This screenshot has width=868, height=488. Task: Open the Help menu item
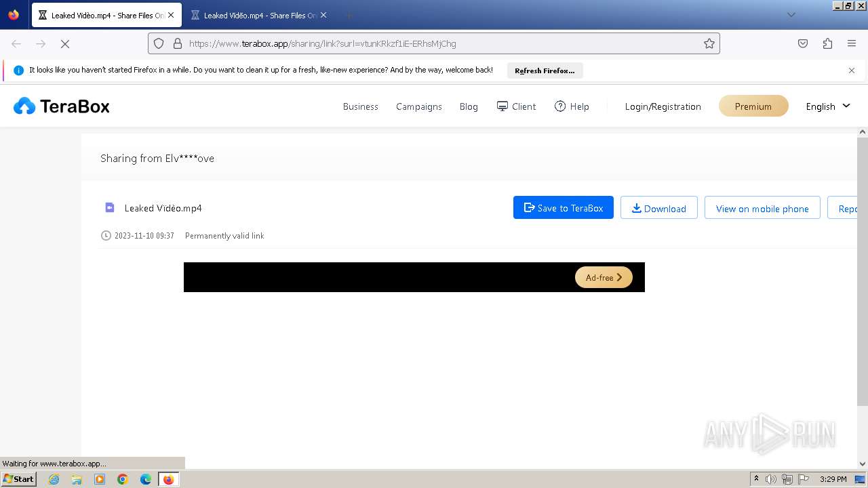coord(572,106)
